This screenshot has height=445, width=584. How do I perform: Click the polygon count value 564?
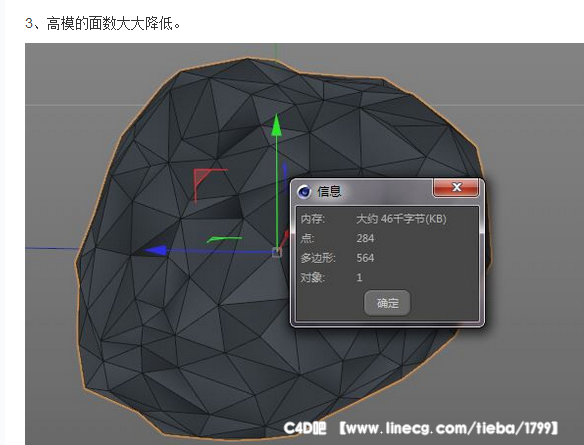point(365,258)
